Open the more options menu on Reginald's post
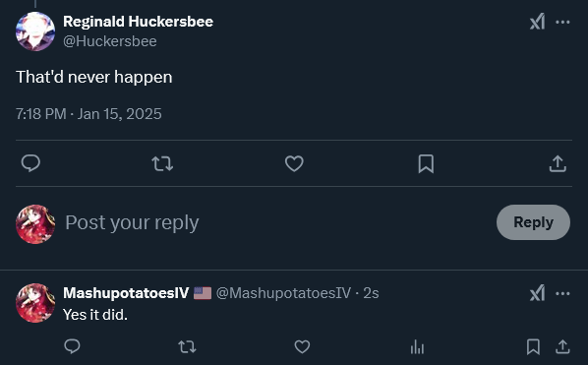The image size is (588, 365). tap(562, 22)
